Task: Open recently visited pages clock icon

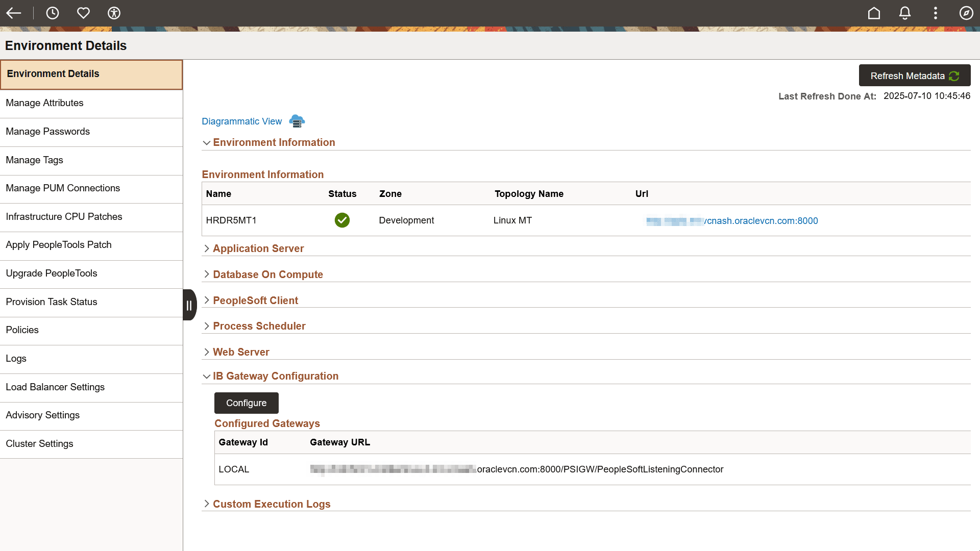Action: click(x=53, y=13)
